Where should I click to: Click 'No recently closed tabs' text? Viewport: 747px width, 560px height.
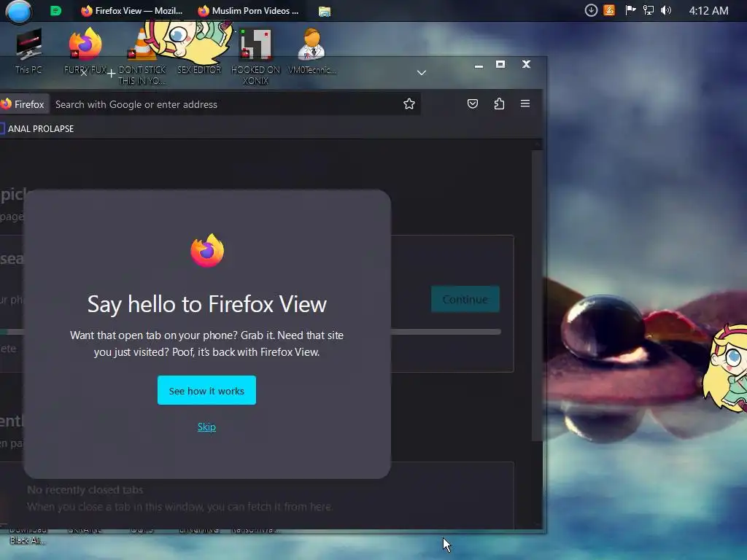(x=85, y=489)
